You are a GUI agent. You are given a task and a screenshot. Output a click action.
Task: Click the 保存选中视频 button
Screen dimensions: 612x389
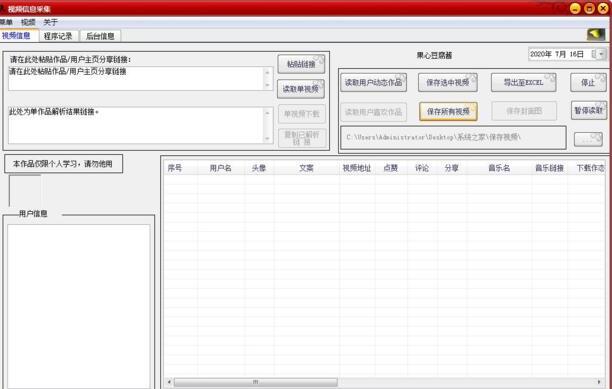click(448, 82)
